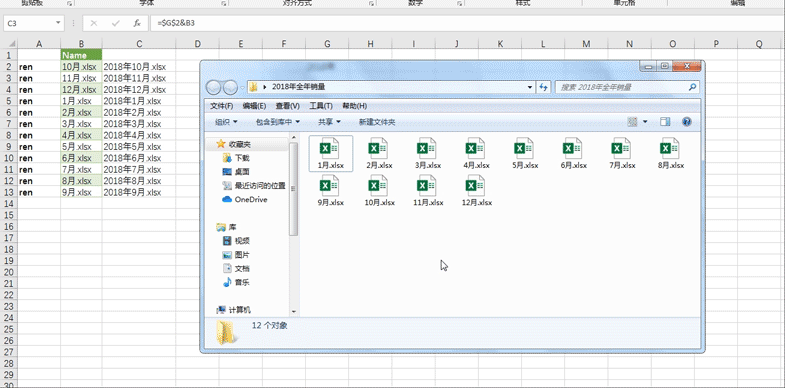Open the 帮助(H) menu
This screenshot has width=785, height=388.
(x=354, y=106)
